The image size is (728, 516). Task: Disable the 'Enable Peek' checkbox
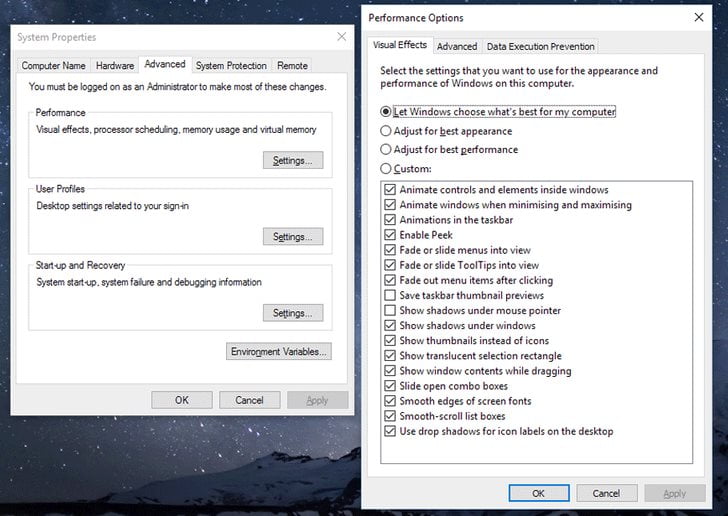pyautogui.click(x=390, y=235)
